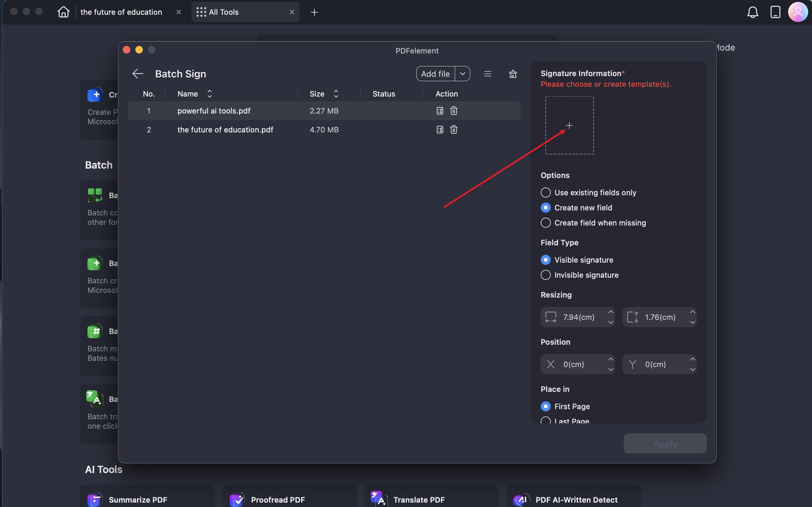
Task: Close the All Tools tab
Action: (x=292, y=12)
